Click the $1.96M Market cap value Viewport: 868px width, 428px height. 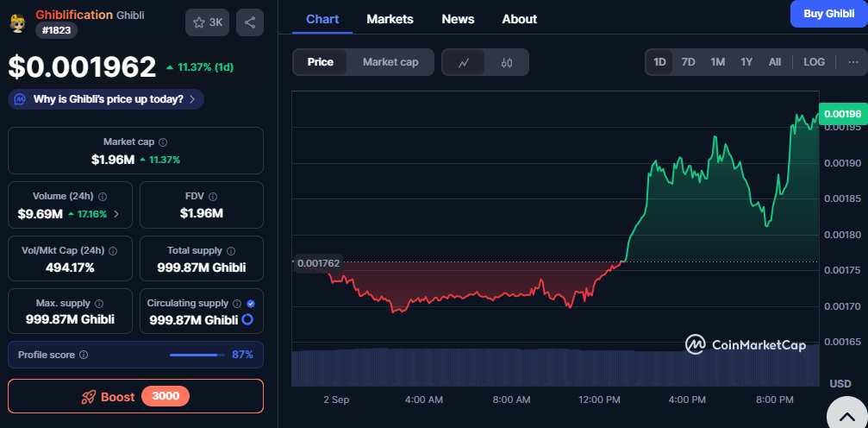(x=113, y=160)
